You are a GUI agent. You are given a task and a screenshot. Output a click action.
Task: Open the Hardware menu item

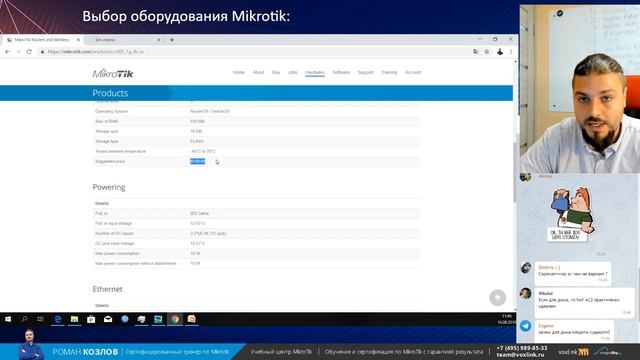(315, 72)
